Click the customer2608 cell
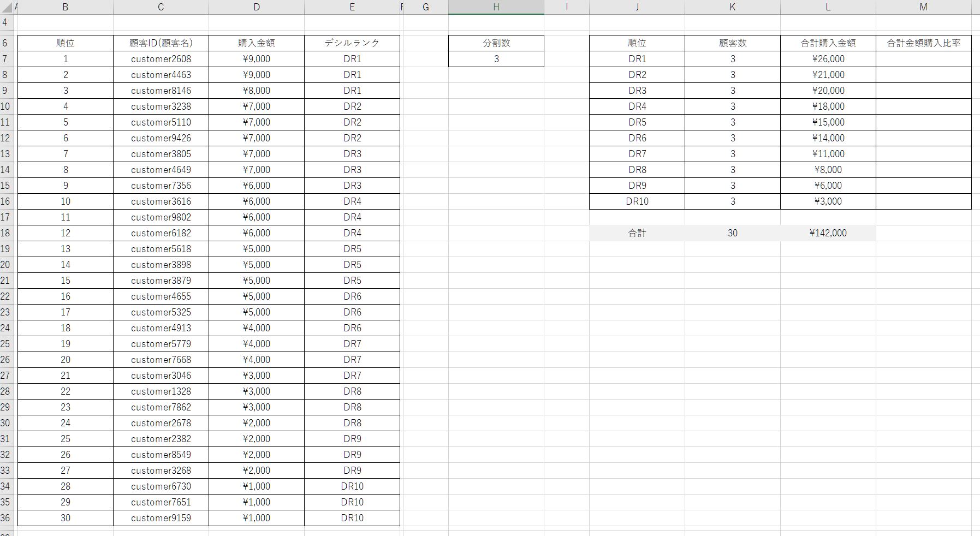 [x=161, y=59]
